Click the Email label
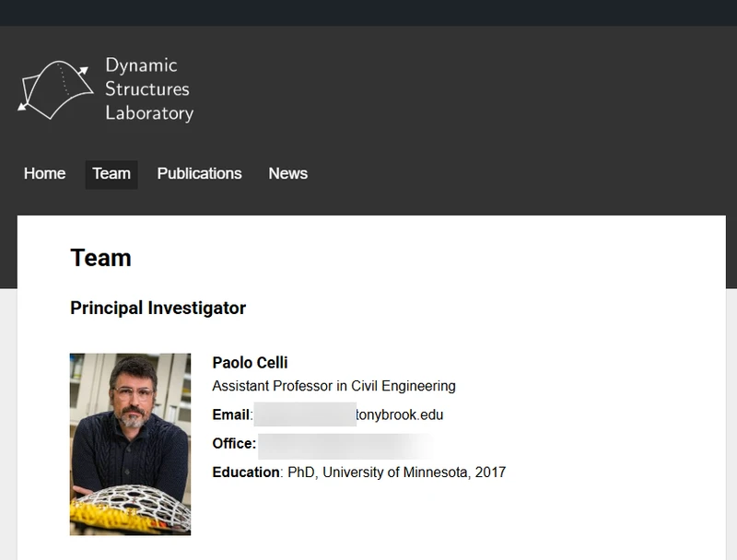The width and height of the screenshot is (737, 560). 231,414
